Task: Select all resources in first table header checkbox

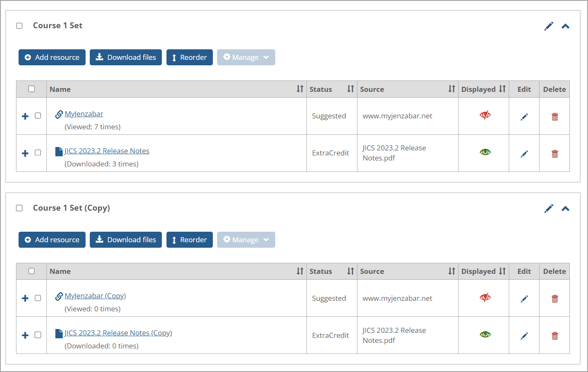Action: click(32, 89)
